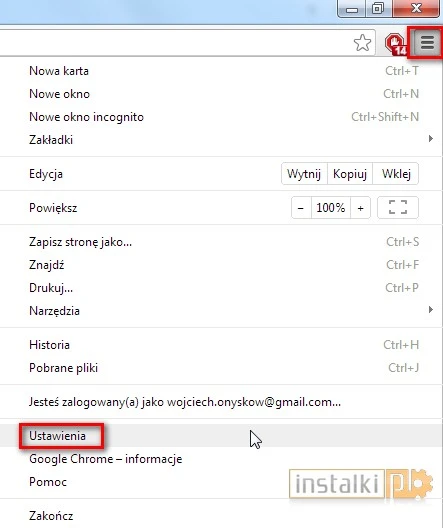Choose Nowe okno from menu
This screenshot has width=443, height=528.
click(221, 94)
